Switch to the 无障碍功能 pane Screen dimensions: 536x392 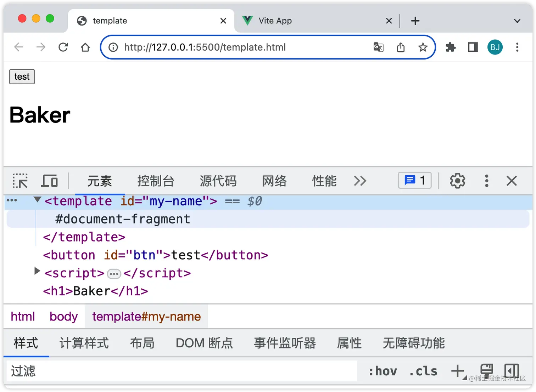click(x=414, y=343)
